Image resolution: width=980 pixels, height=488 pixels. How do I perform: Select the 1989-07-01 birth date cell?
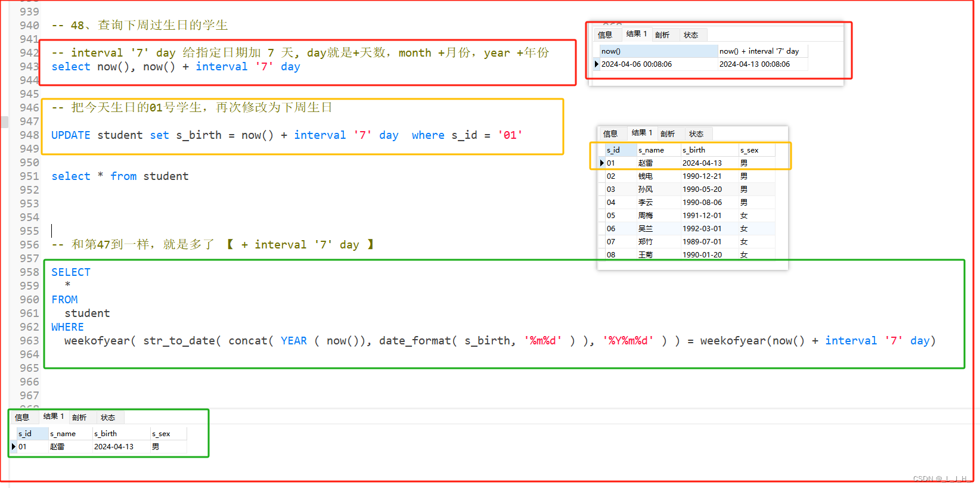[x=710, y=242]
